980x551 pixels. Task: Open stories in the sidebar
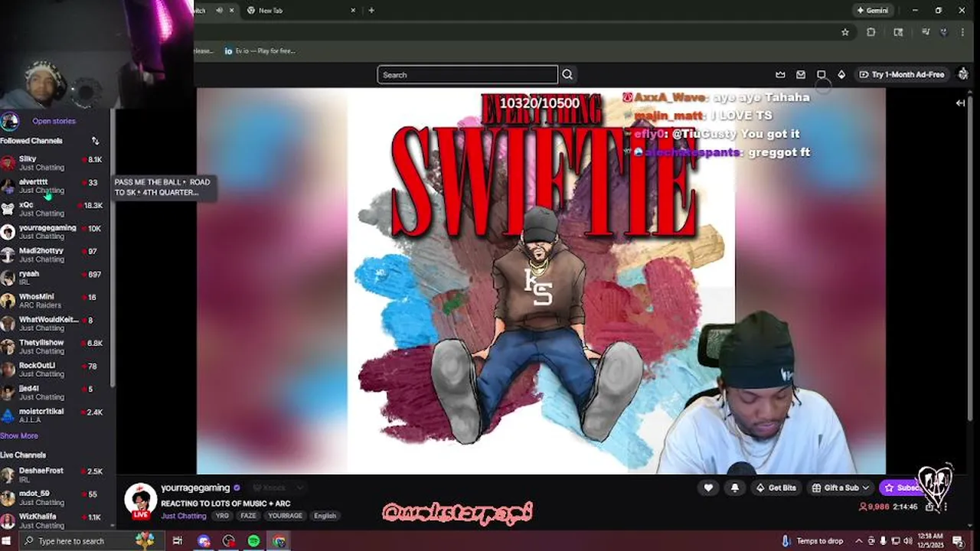[x=54, y=121]
